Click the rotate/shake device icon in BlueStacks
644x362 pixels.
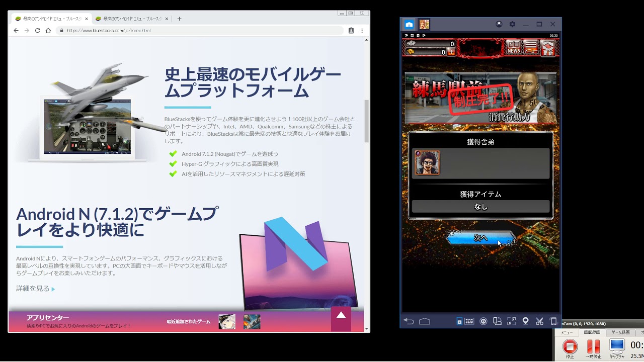(554, 321)
